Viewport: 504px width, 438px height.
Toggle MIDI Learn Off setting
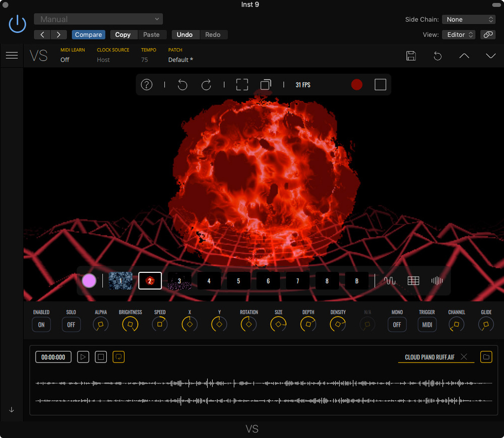tap(65, 60)
